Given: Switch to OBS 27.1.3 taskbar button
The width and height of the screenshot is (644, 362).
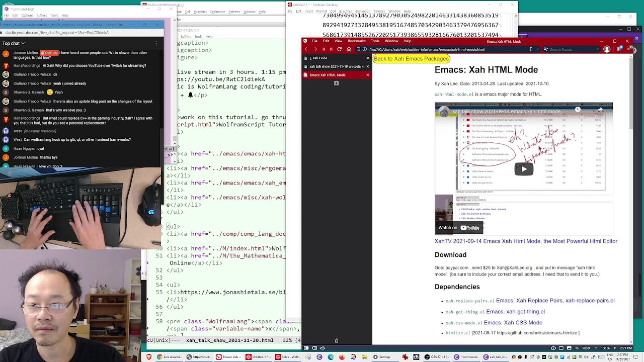Looking at the screenshot, I should coord(437,357).
